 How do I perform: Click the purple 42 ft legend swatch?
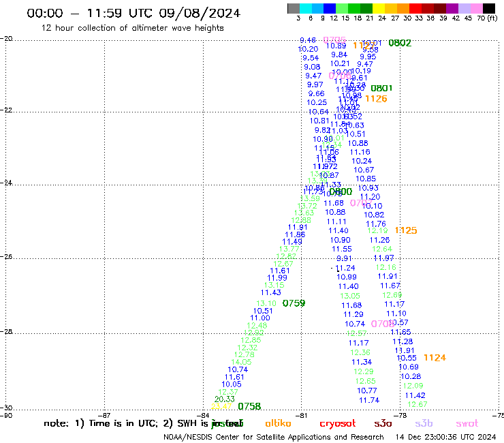pyautogui.click(x=452, y=8)
